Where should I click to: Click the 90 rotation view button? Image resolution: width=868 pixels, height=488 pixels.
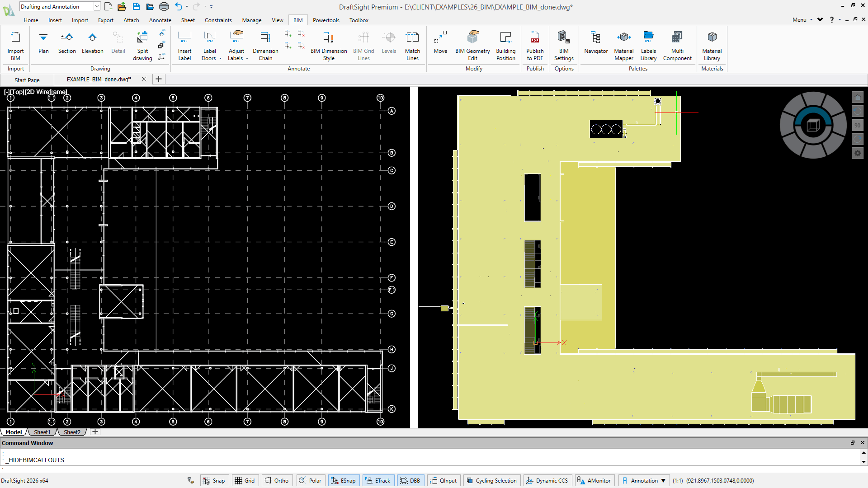pyautogui.click(x=857, y=125)
